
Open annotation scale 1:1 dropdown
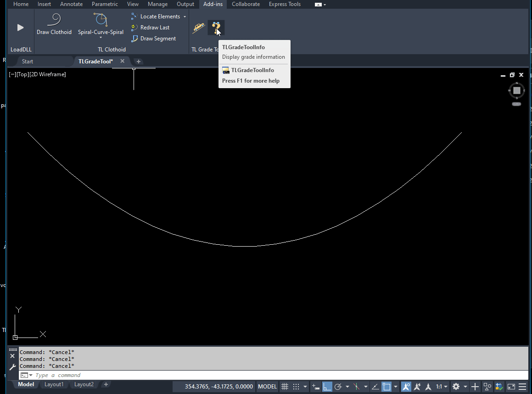pyautogui.click(x=442, y=387)
